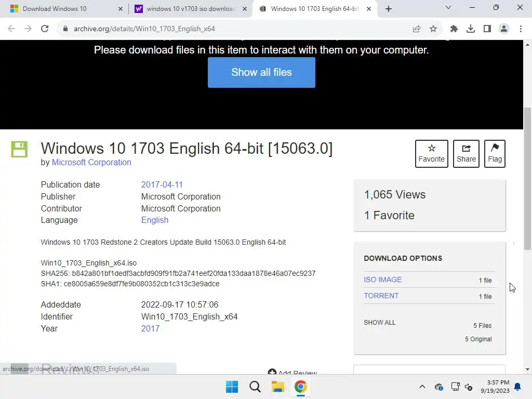Viewport: 532px width, 399px height.
Task: Bookmark this tab with the star icon
Action: (433, 29)
